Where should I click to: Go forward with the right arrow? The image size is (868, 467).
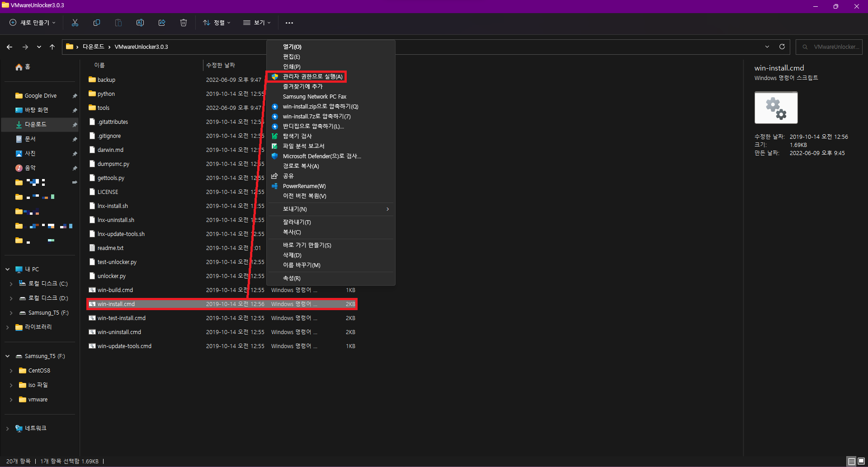click(x=25, y=47)
